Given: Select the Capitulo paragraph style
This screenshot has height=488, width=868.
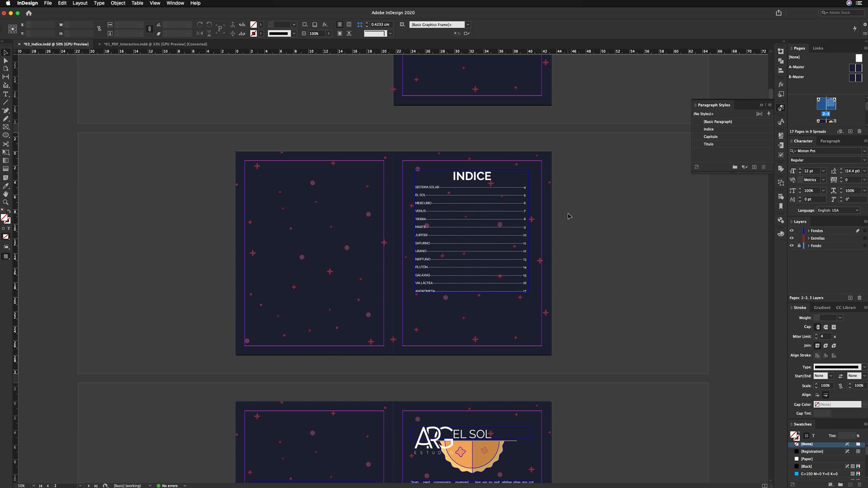Looking at the screenshot, I should pos(710,136).
